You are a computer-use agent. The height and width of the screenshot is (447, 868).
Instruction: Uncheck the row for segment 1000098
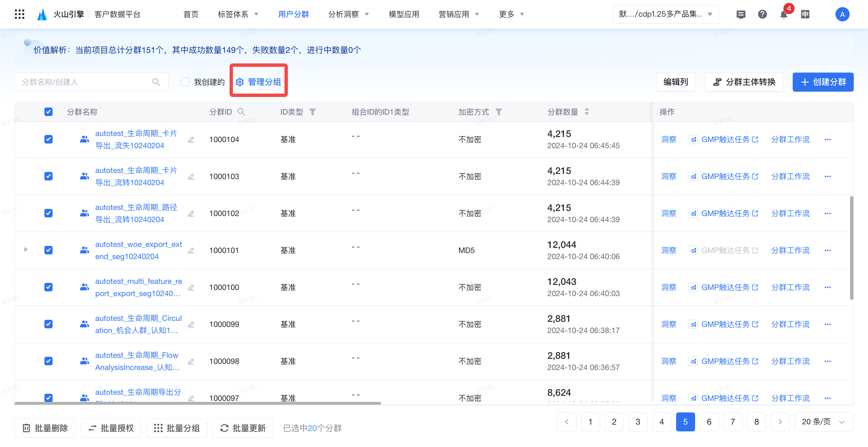tap(48, 361)
